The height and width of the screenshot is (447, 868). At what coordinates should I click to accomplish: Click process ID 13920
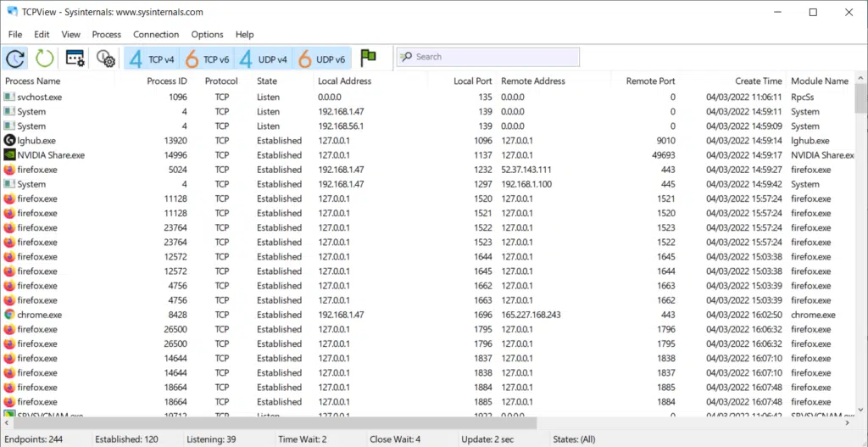coord(175,141)
